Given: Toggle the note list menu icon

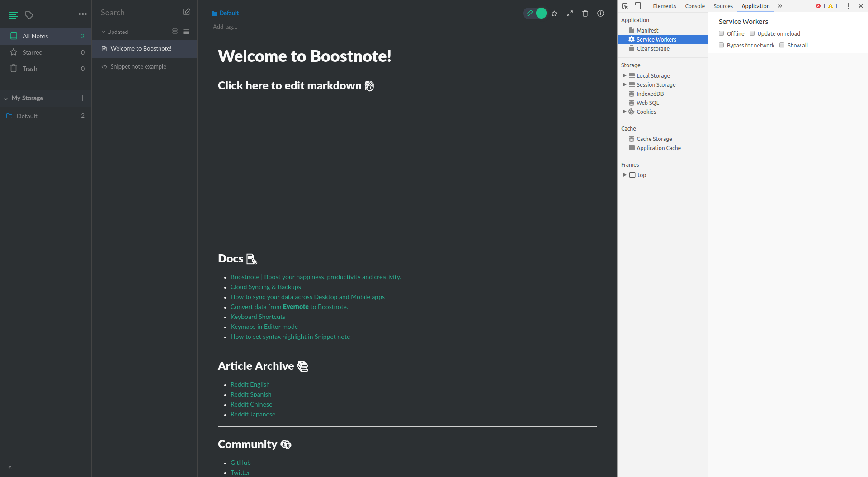Looking at the screenshot, I should coord(14,15).
